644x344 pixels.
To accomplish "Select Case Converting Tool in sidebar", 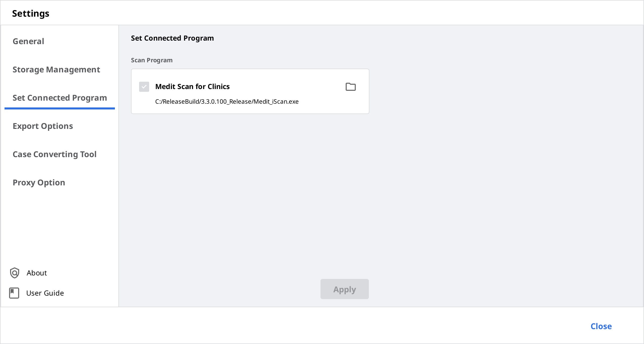I will tap(54, 154).
